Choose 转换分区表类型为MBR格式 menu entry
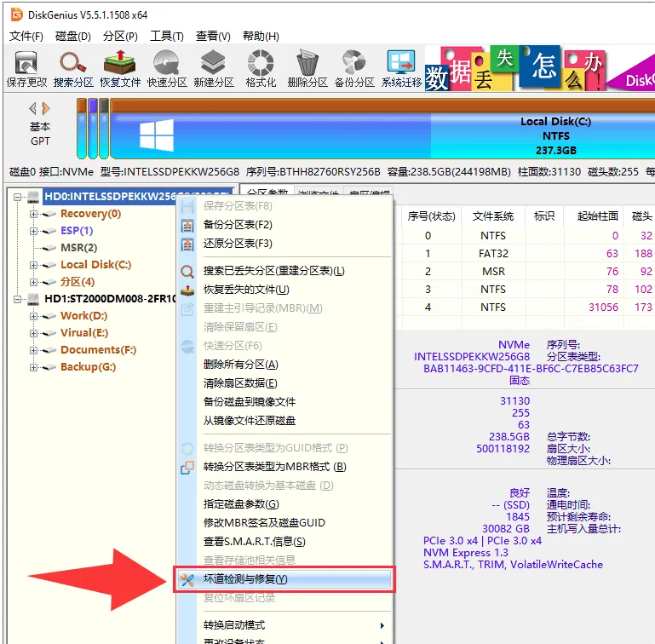655x644 pixels. point(284,466)
